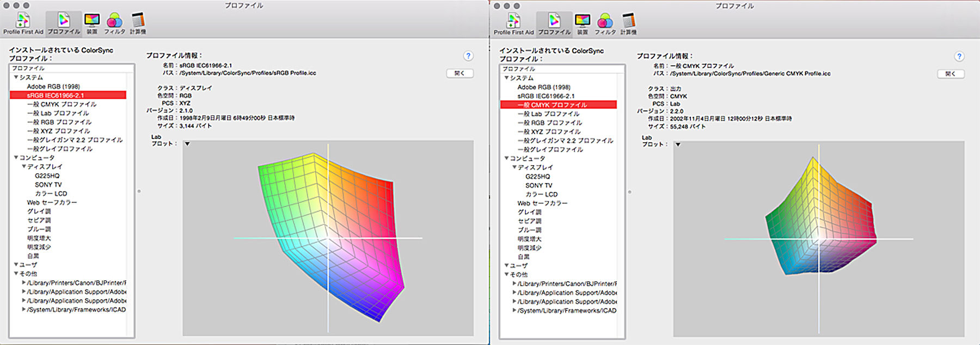Select G225HQ display profile in the left window
This screenshot has width=980, height=345.
(47, 175)
